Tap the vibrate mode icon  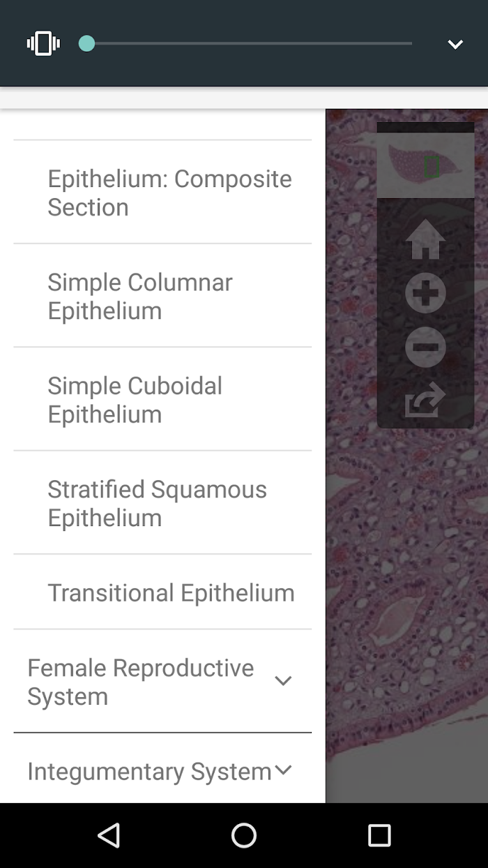point(43,43)
